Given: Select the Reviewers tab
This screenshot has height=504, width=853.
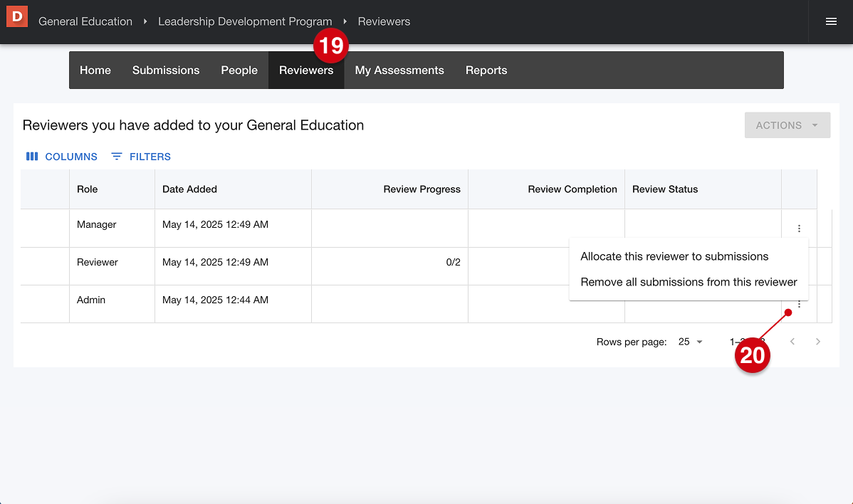Looking at the screenshot, I should click(x=306, y=70).
